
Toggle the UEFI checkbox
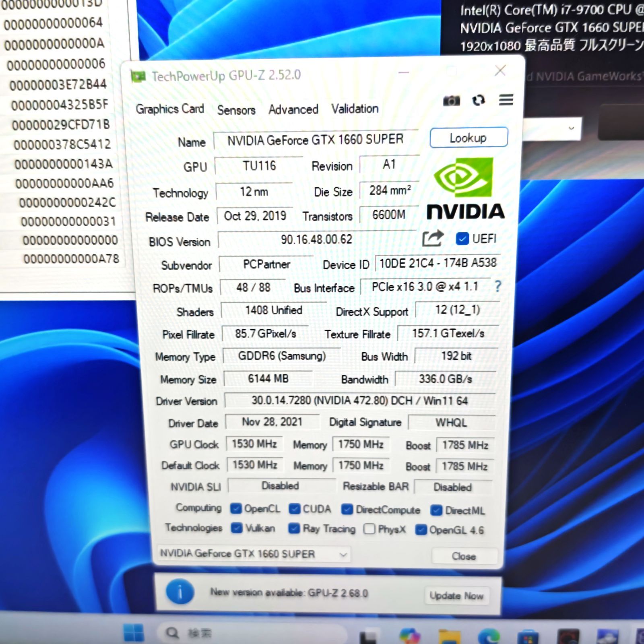coord(462,239)
